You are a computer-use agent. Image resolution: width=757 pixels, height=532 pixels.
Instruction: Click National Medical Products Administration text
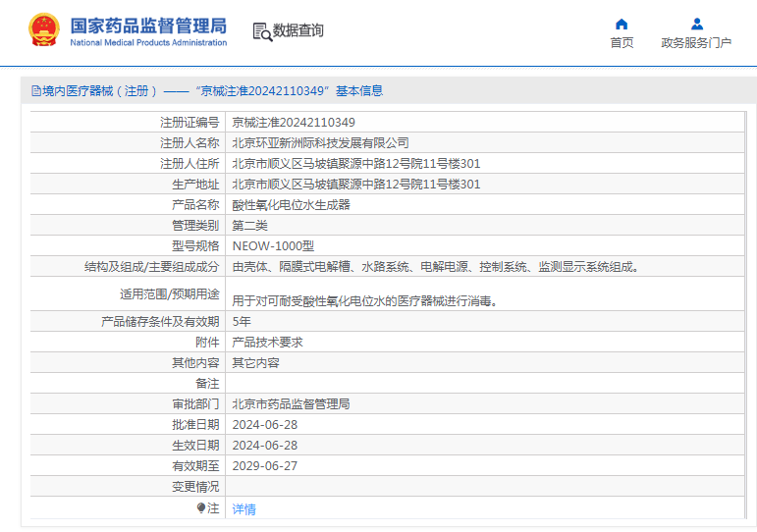tap(148, 42)
